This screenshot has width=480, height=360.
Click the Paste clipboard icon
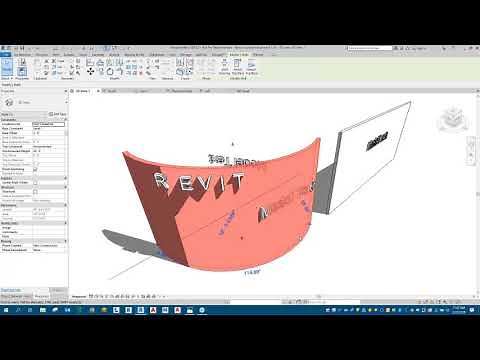38,64
